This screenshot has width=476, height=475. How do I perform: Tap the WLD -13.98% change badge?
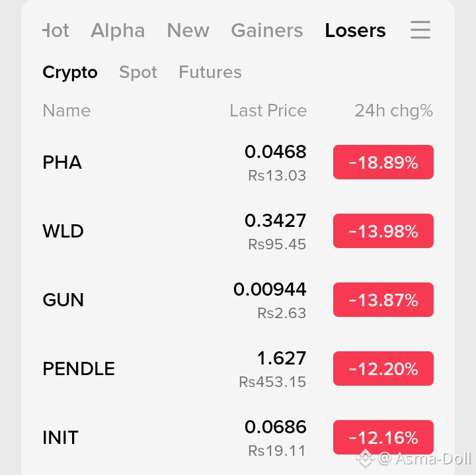(x=383, y=231)
